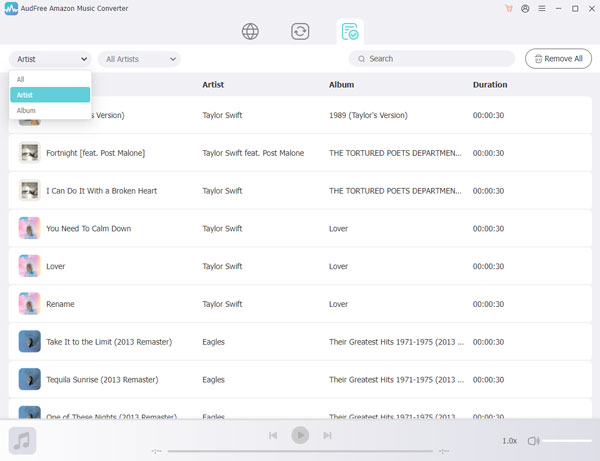Click Tequila Sunrise cover thumbnail

pyautogui.click(x=29, y=380)
